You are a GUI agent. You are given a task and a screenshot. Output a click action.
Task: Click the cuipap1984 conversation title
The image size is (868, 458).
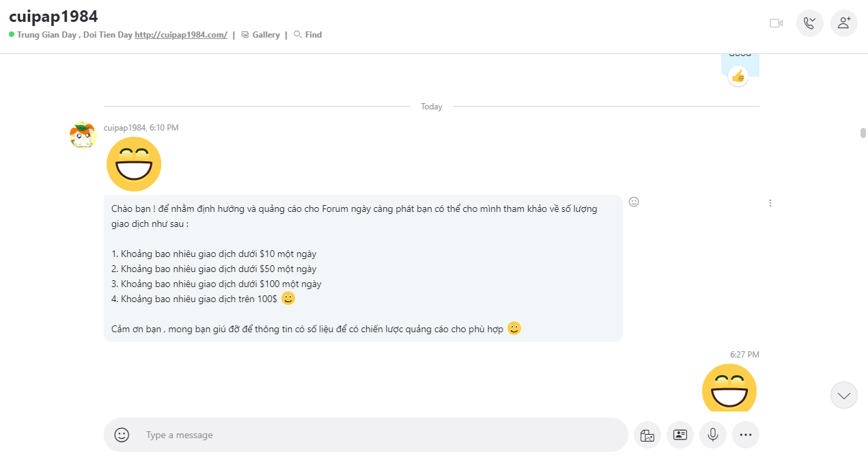click(54, 16)
